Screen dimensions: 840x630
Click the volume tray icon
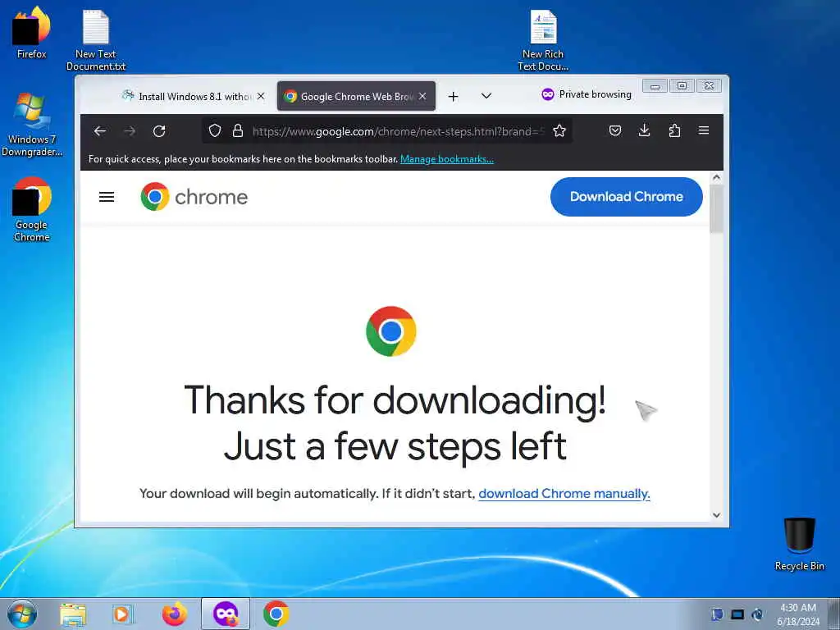[757, 614]
